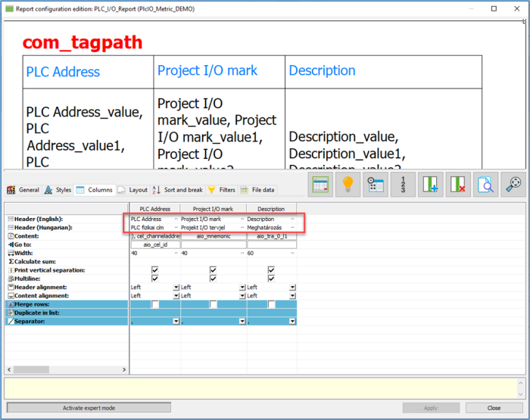Select the Columns tab
The image size is (530, 420).
[x=95, y=190]
